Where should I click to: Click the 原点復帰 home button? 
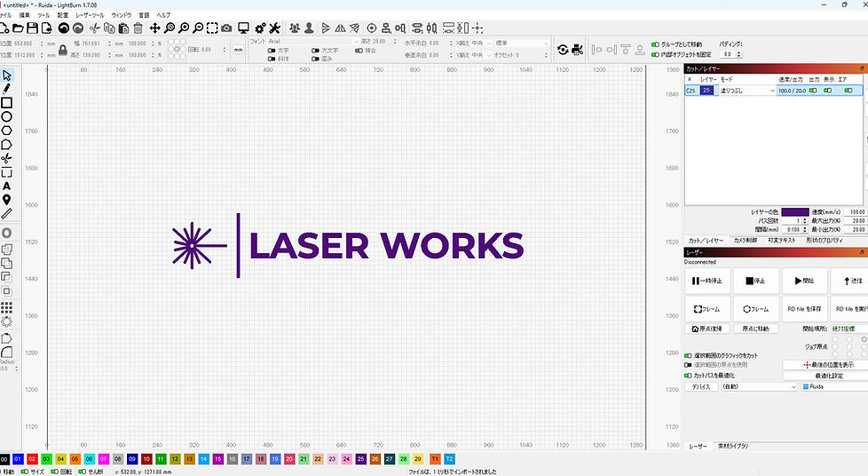point(707,329)
